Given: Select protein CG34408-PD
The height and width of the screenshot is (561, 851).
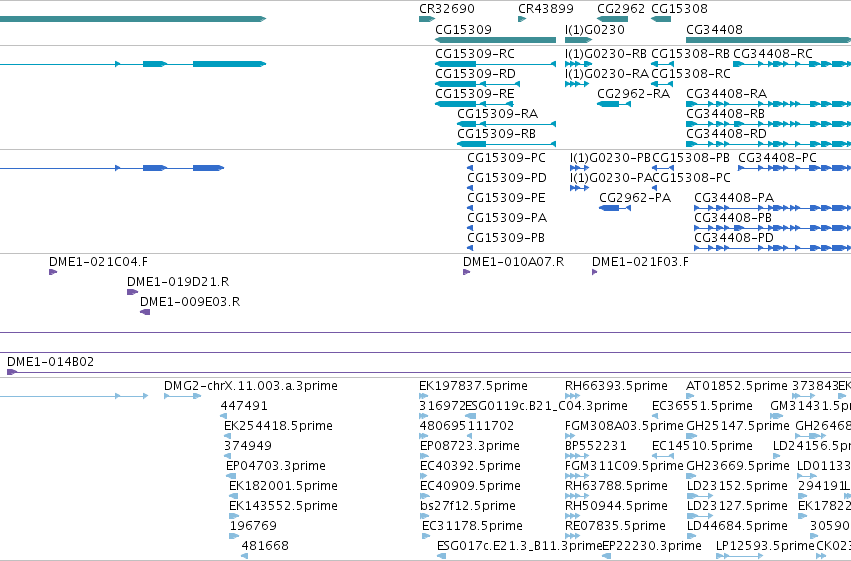Looking at the screenshot, I should (x=773, y=248).
